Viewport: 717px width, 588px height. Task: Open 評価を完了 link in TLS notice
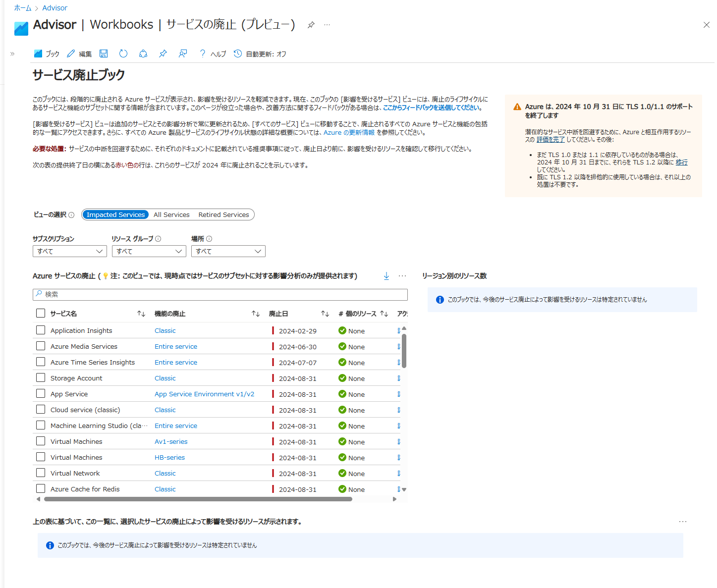tap(551, 140)
